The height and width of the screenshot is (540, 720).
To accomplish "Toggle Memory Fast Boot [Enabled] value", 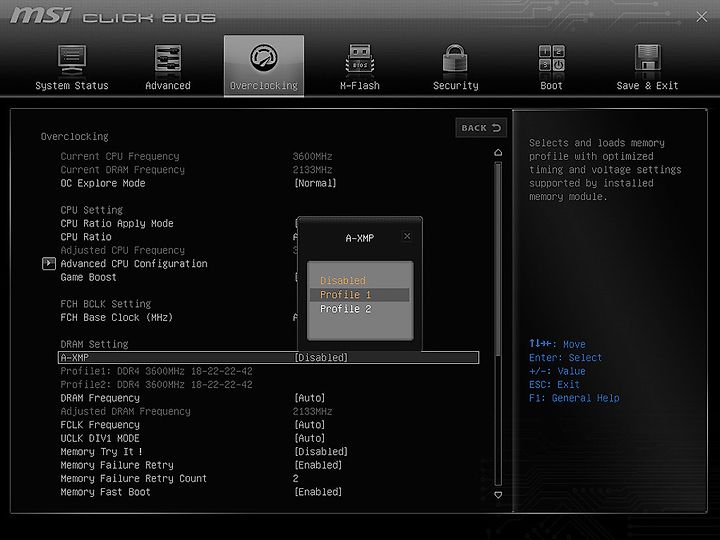I will 318,492.
